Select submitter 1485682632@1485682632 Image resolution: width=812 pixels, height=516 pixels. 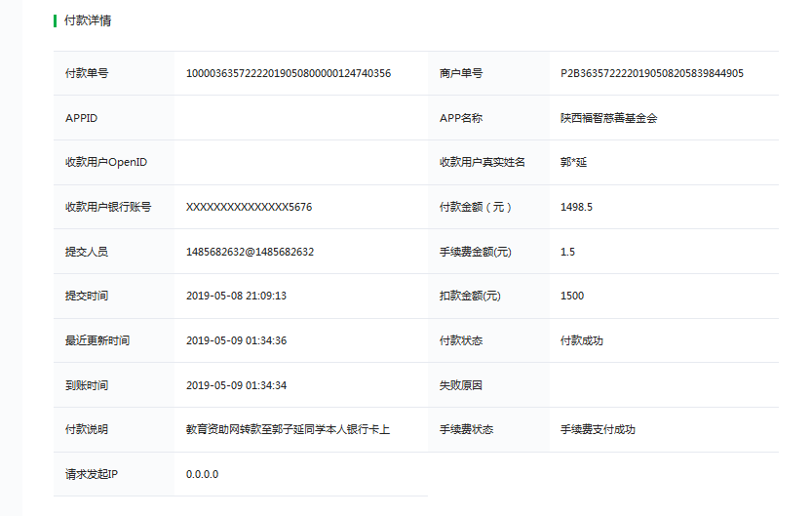pyautogui.click(x=251, y=252)
